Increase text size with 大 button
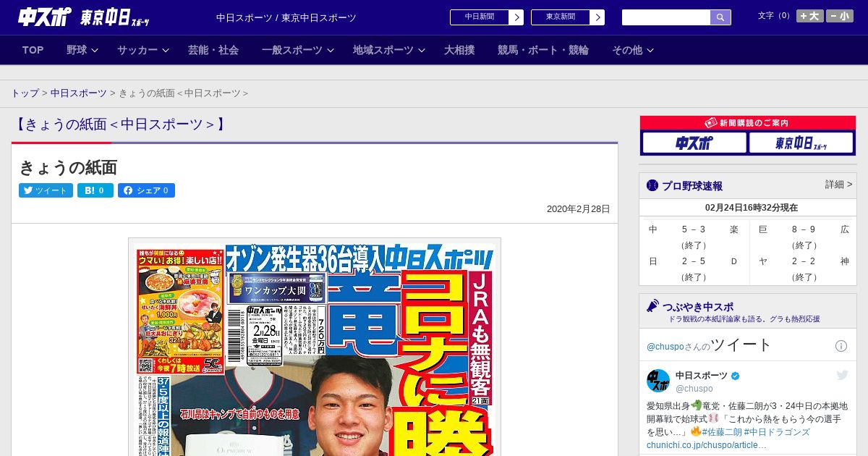The width and height of the screenshot is (868, 456). pyautogui.click(x=810, y=16)
